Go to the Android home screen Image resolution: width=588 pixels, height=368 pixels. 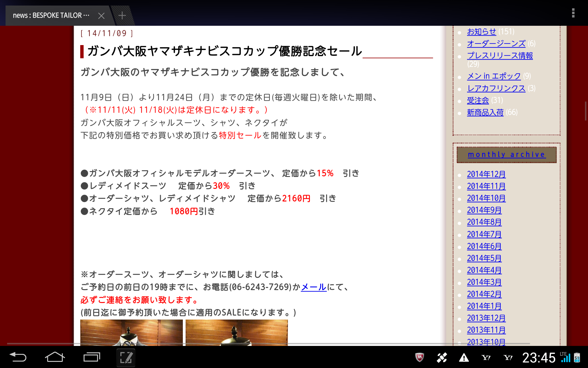[x=55, y=357]
